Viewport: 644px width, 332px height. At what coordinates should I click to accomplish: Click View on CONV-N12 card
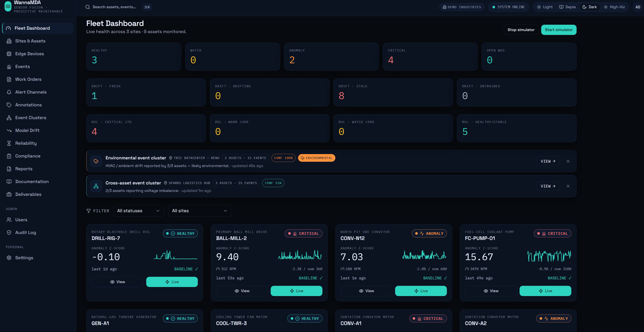[x=367, y=291]
